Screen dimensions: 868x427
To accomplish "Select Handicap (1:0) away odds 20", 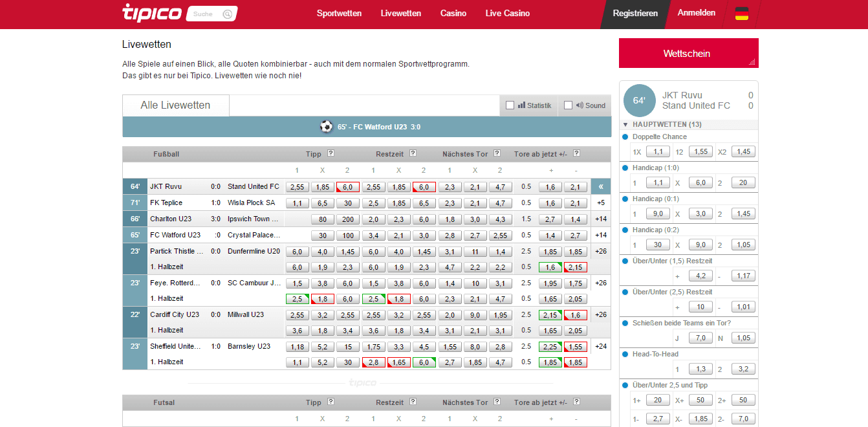I will click(743, 182).
